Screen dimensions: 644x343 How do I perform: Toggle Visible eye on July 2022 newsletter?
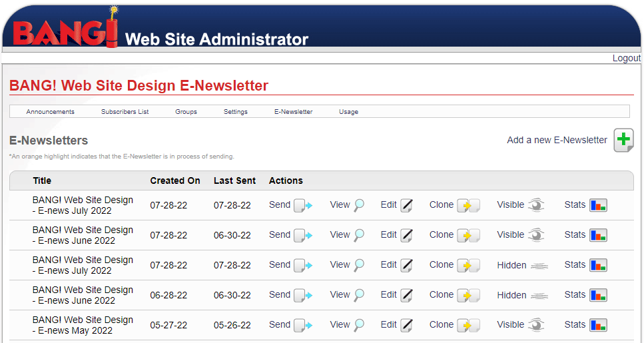[x=536, y=205]
